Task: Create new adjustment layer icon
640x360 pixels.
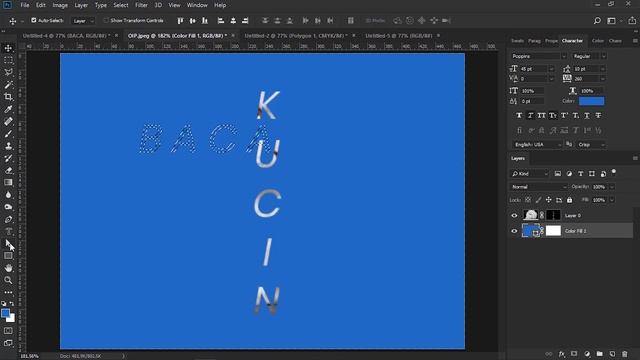Action: coord(587,354)
